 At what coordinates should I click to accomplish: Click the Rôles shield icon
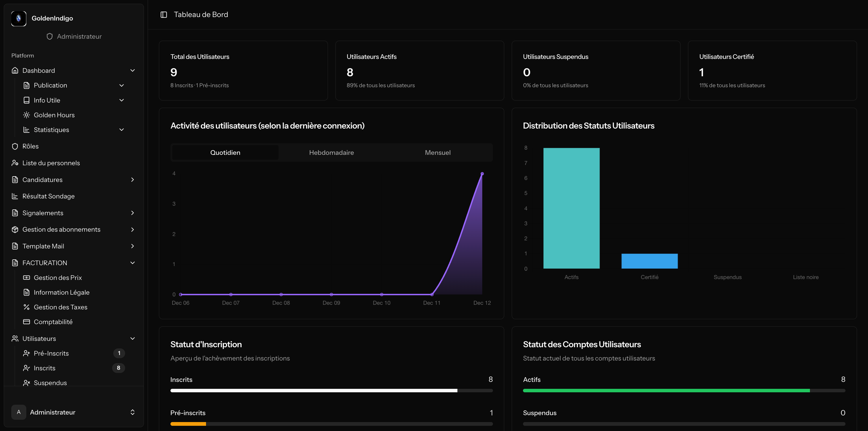click(x=15, y=146)
